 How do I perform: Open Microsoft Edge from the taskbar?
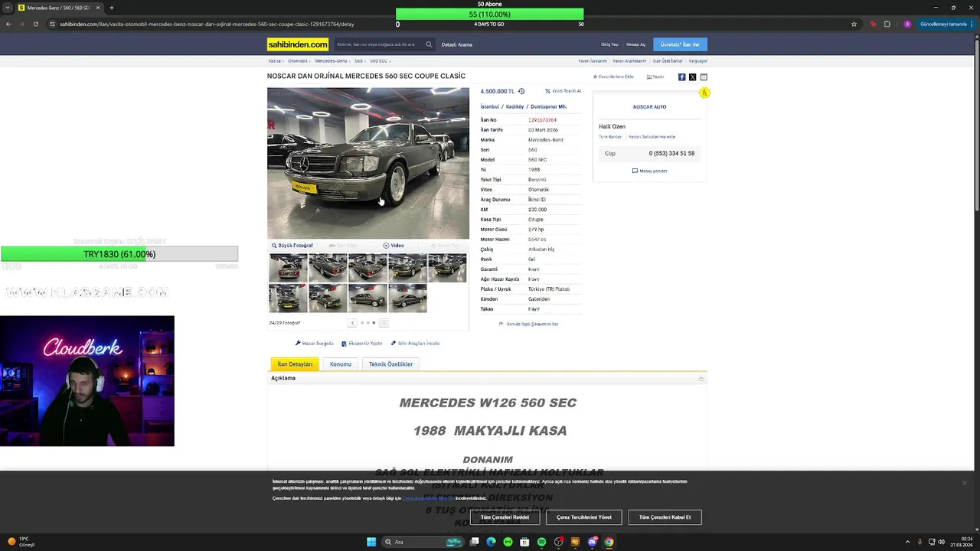(491, 542)
